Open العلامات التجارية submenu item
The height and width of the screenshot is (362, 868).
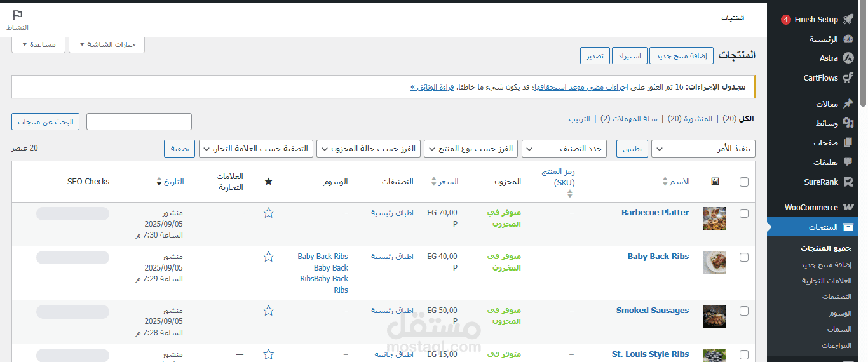827,281
